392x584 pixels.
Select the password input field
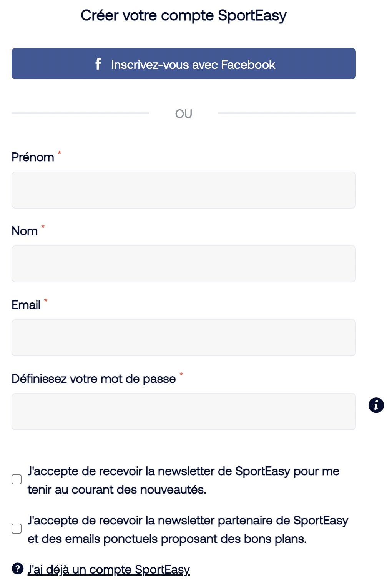[184, 412]
